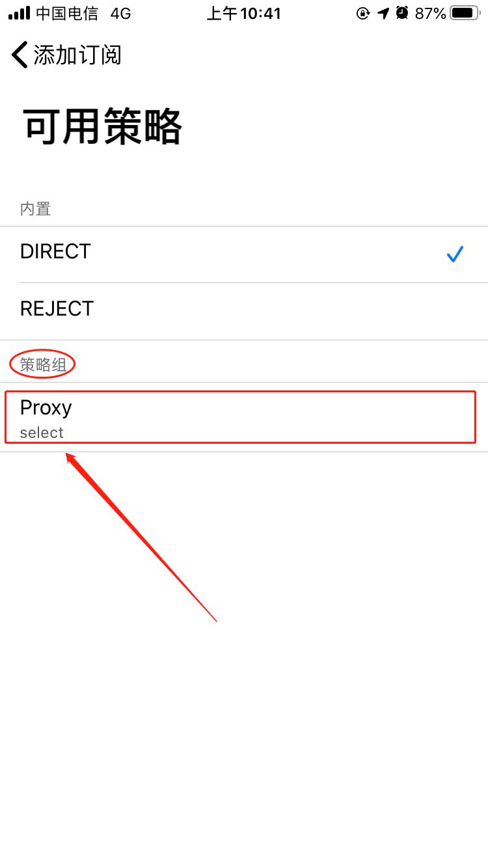This screenshot has height=868, width=488.
Task: Tap the alarm clock status icon
Action: [402, 13]
